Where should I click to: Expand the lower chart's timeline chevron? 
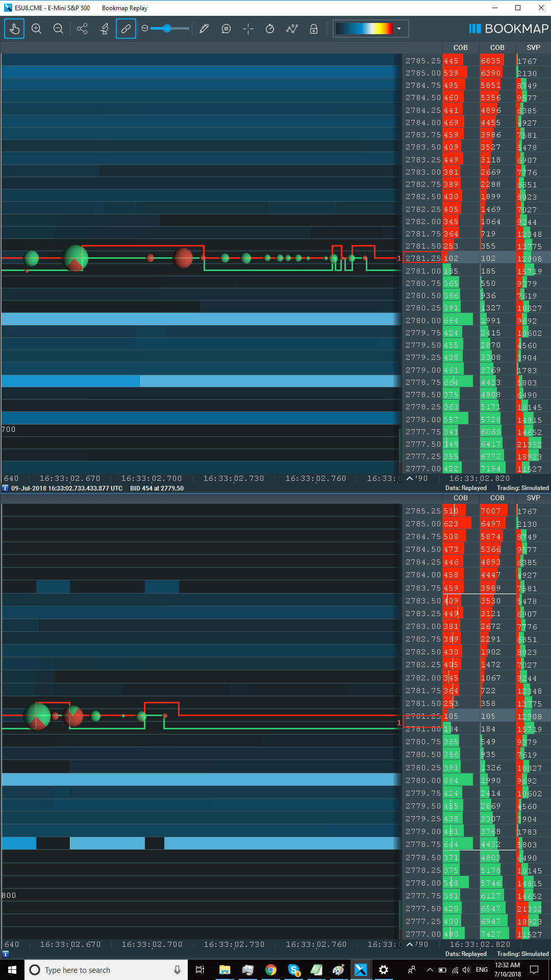point(410,944)
